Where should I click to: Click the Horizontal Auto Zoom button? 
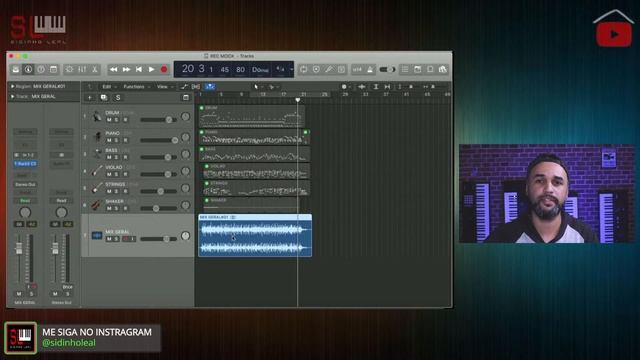pyautogui.click(x=387, y=87)
